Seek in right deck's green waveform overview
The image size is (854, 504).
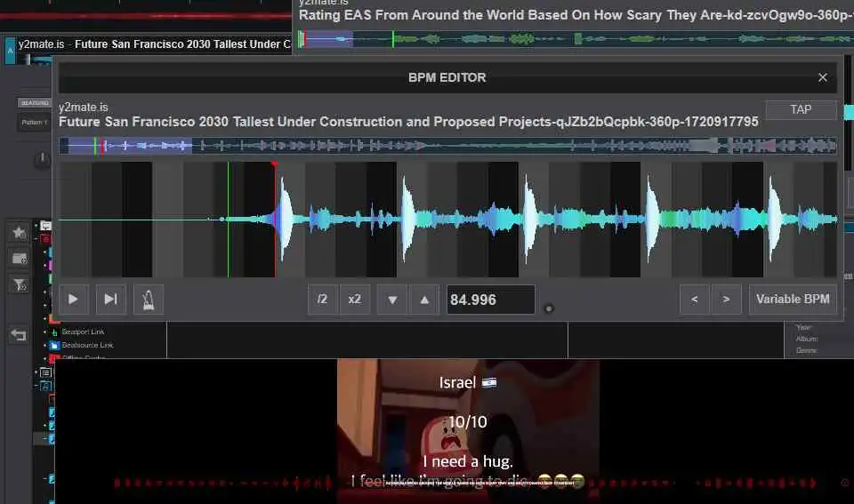pos(575,38)
